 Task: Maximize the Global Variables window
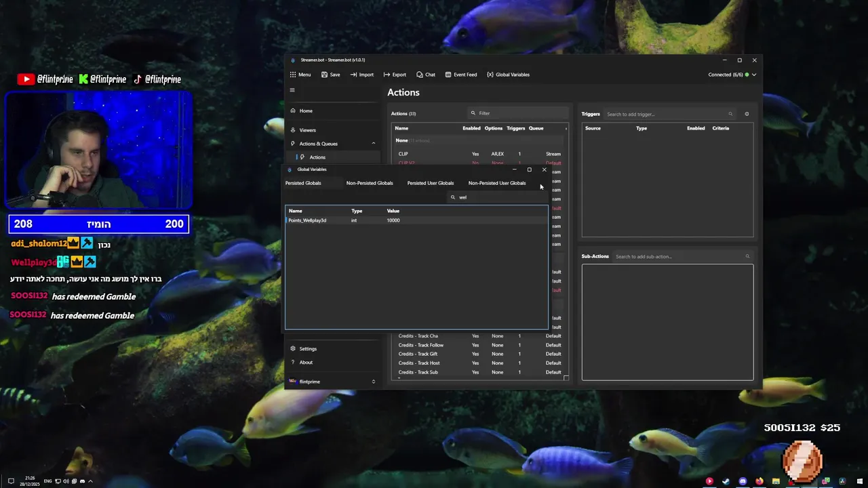(529, 169)
